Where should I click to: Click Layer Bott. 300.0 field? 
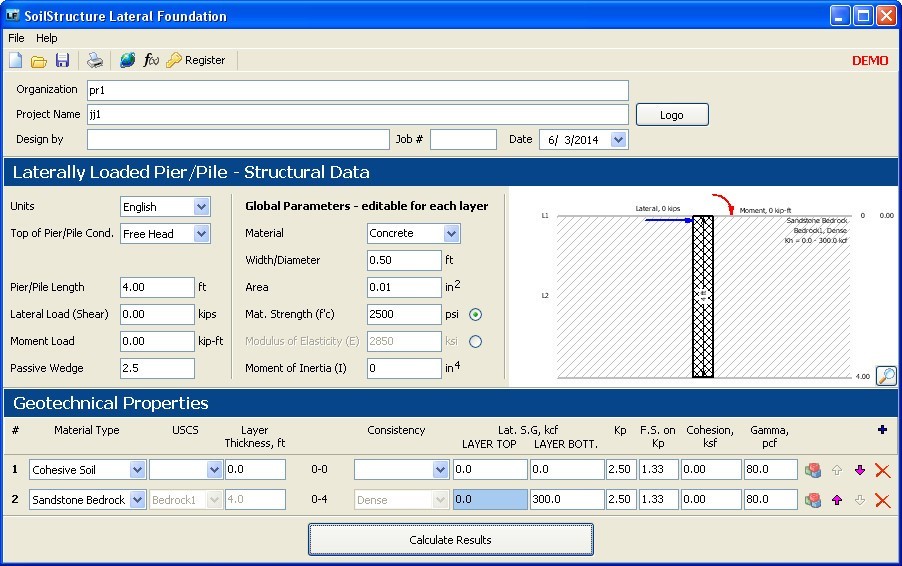tap(567, 499)
